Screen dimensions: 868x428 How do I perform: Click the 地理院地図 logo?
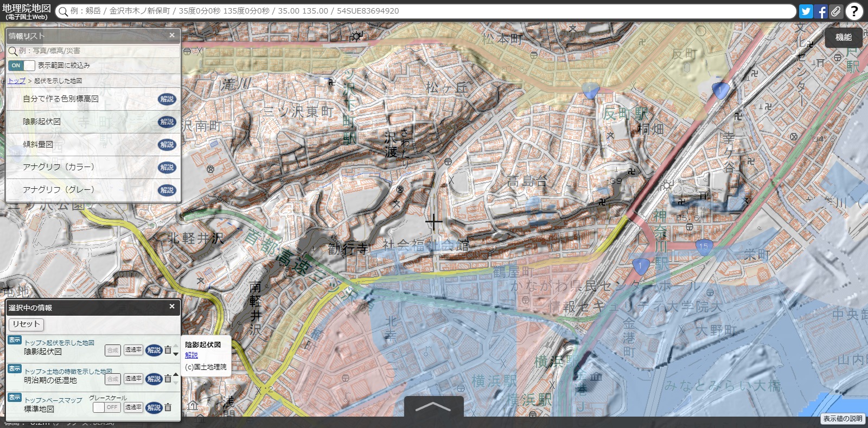pos(26,11)
